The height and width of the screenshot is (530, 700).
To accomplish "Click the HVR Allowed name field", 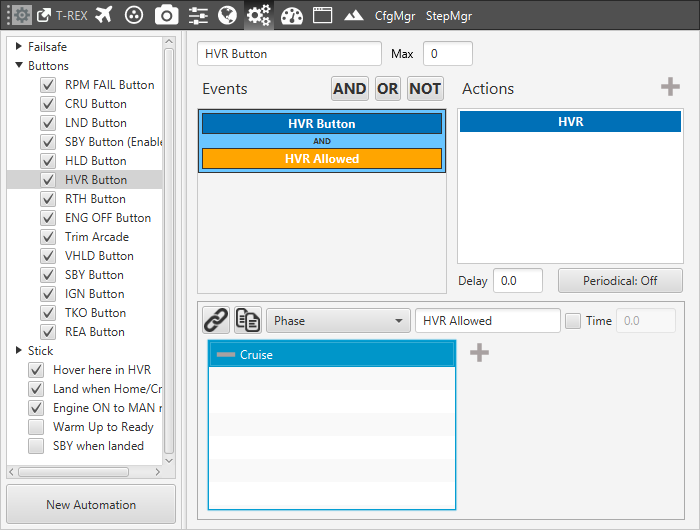I will coord(488,321).
